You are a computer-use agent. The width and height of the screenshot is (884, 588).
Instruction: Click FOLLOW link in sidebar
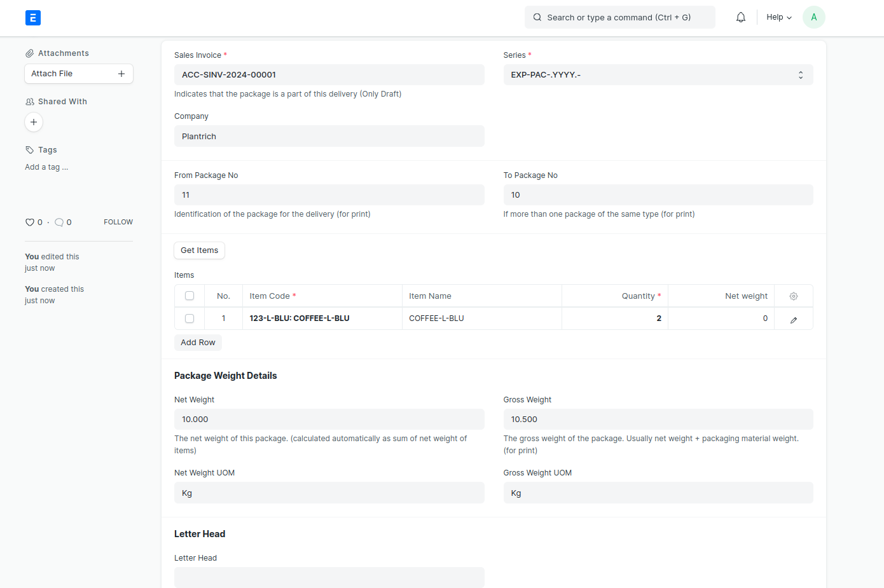tap(118, 222)
